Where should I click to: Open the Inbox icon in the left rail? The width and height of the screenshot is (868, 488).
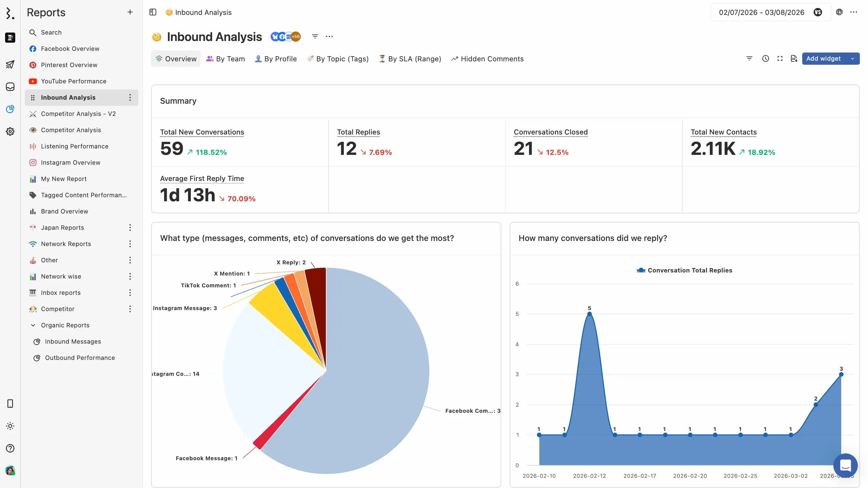point(10,87)
